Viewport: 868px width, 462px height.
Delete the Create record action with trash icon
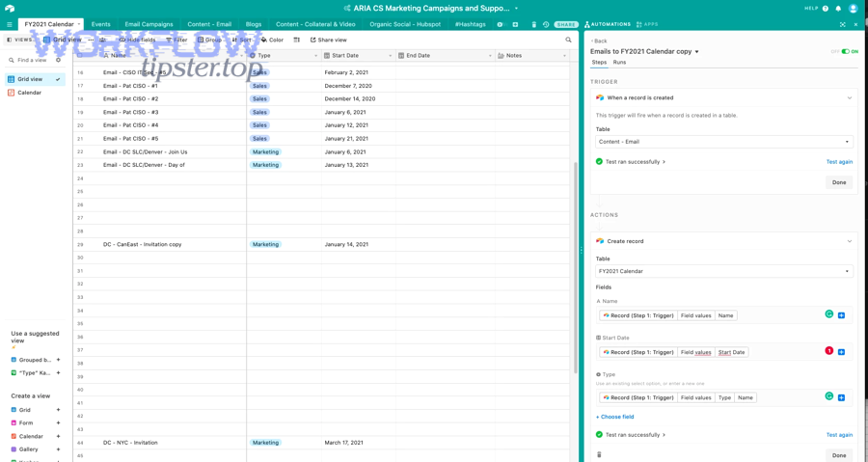[599, 454]
